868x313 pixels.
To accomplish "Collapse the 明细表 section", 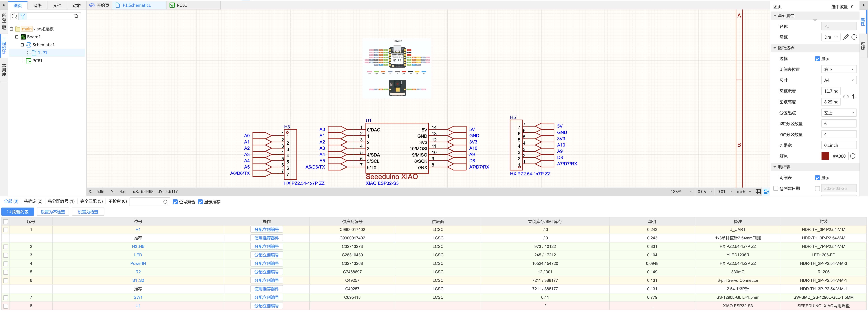I will point(775,167).
